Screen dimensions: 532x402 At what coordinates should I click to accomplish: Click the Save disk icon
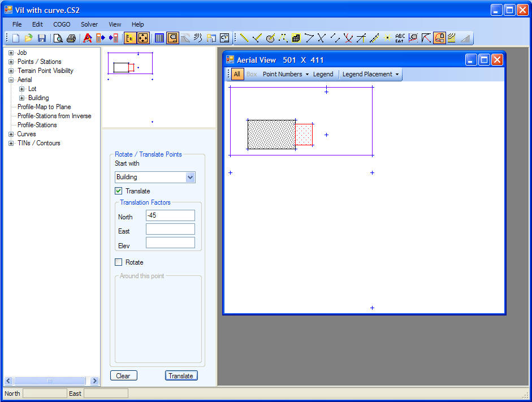(42, 38)
